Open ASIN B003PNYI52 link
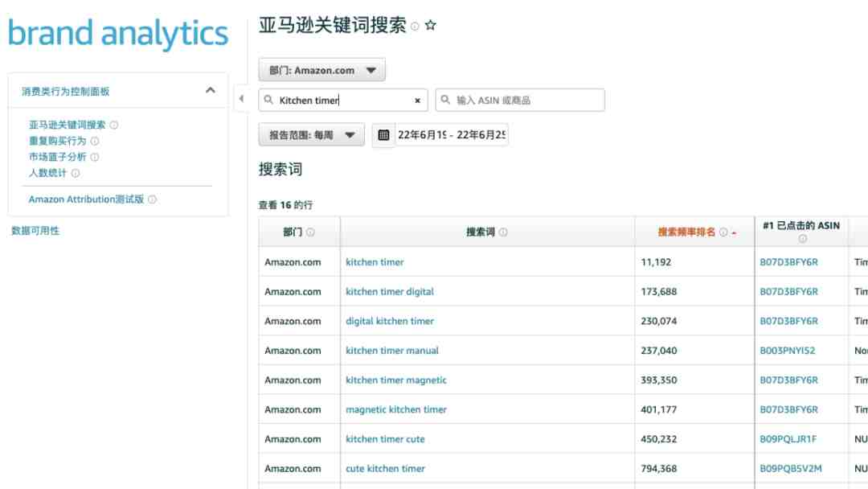This screenshot has height=489, width=868. (x=787, y=351)
